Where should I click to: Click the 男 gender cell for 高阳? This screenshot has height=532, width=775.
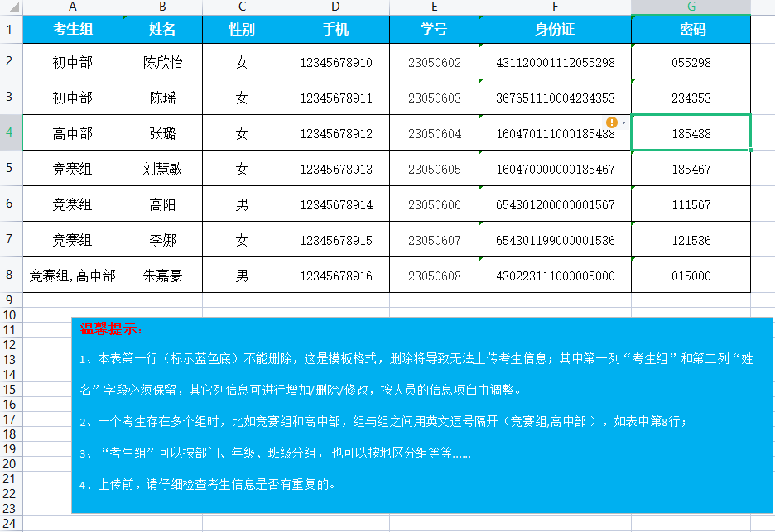pos(242,204)
